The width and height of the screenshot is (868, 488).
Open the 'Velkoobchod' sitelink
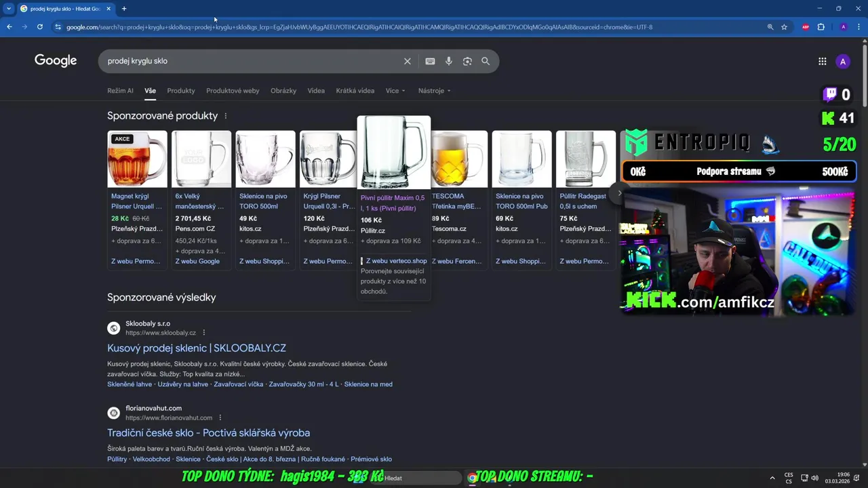151,459
